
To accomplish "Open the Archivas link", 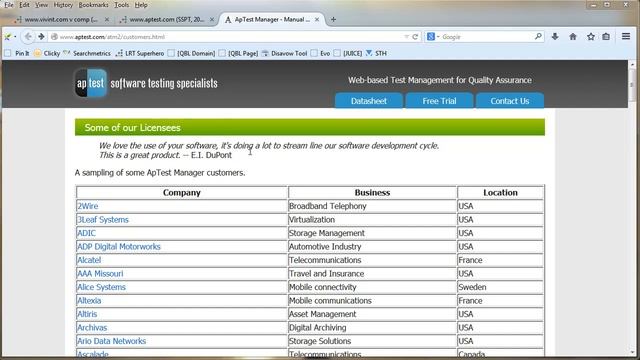I will tap(92, 327).
